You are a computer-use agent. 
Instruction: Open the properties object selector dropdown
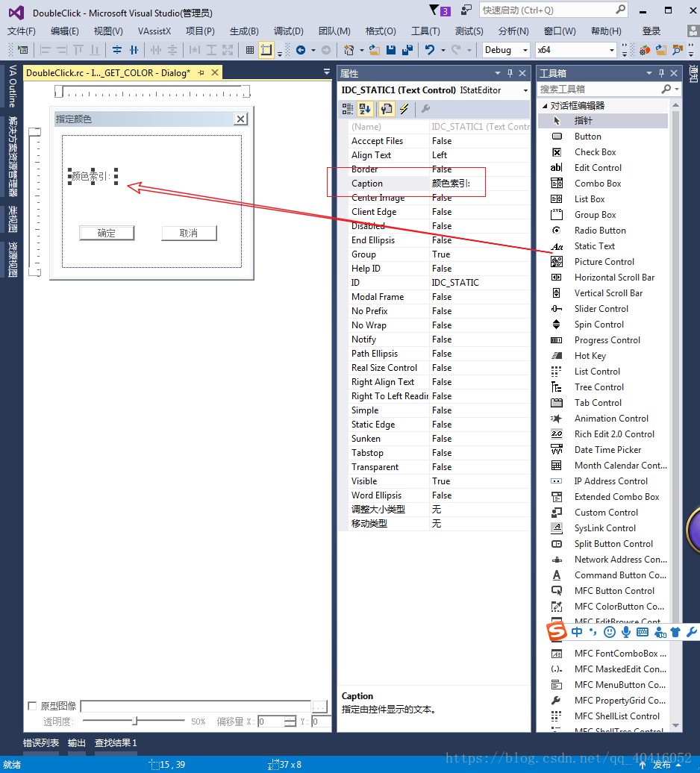tap(525, 91)
